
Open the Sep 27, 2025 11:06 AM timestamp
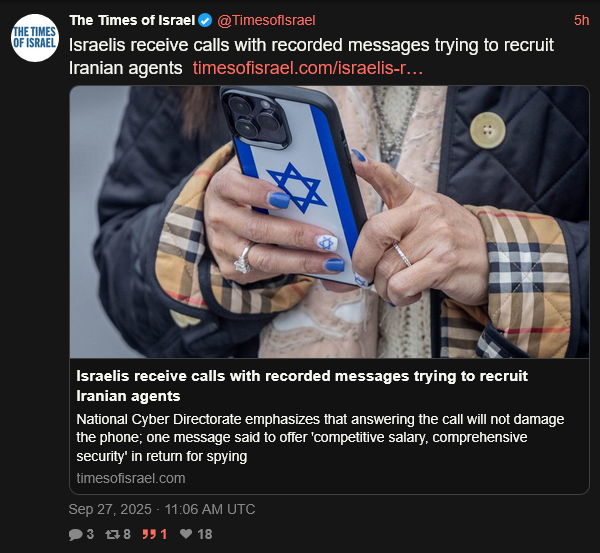(162, 509)
